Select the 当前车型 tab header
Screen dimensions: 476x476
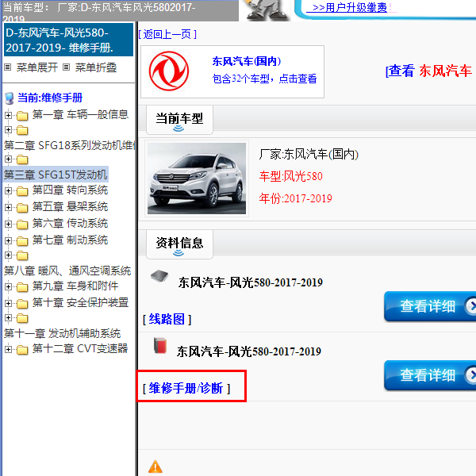(179, 120)
